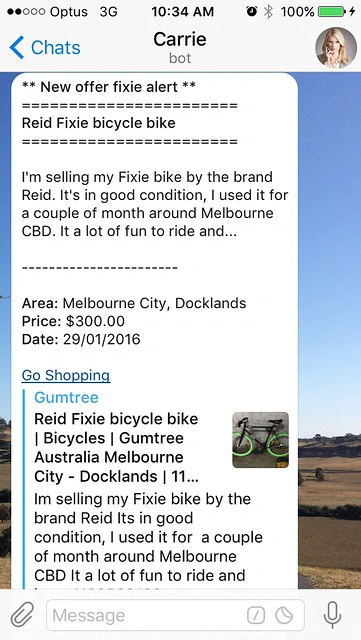Tap the Bluetooth status icon
The height and width of the screenshot is (640, 361).
click(x=268, y=12)
